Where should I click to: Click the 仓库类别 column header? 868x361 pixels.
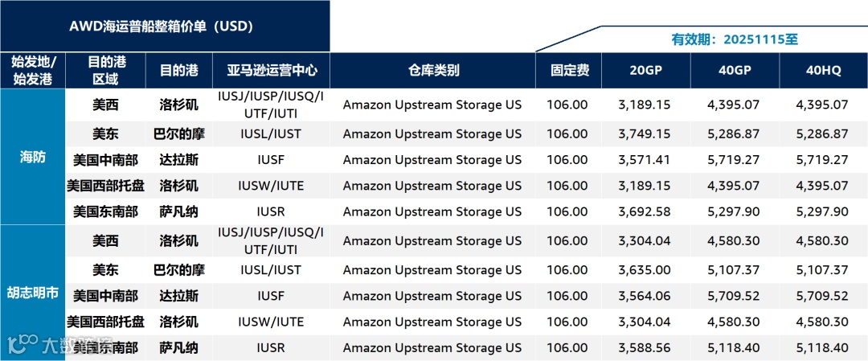pos(433,70)
